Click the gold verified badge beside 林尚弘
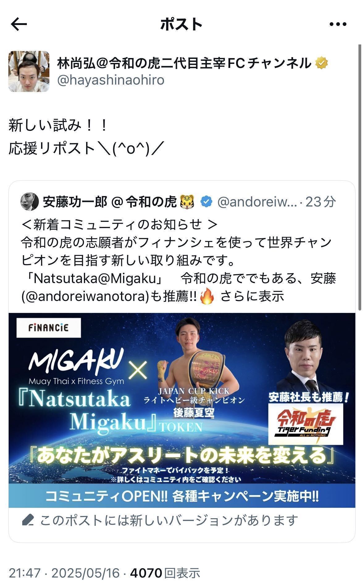This screenshot has width=364, height=588. click(321, 63)
